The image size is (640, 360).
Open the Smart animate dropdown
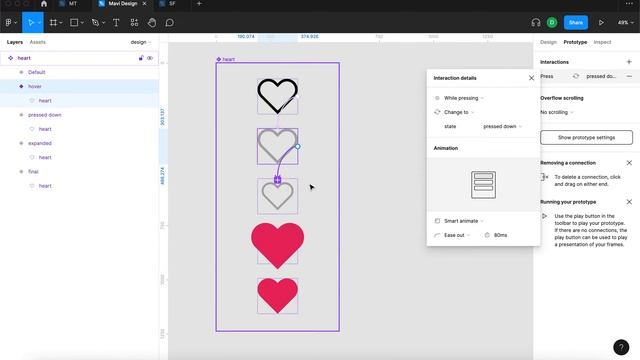click(x=464, y=221)
